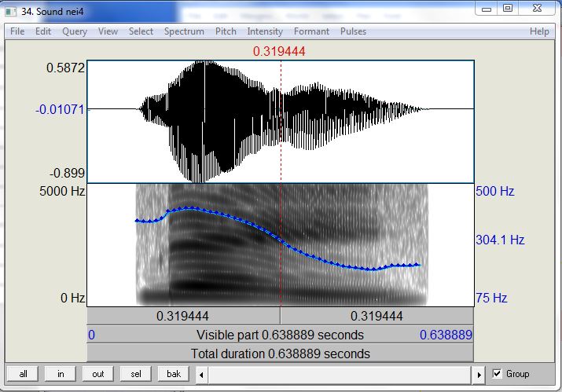
Task: Open the Formant menu
Action: click(x=311, y=31)
